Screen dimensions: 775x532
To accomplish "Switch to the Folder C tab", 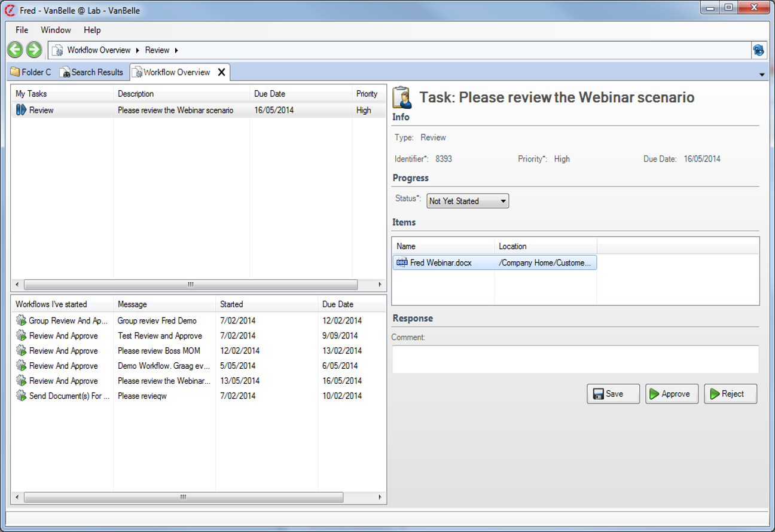I will coord(31,72).
